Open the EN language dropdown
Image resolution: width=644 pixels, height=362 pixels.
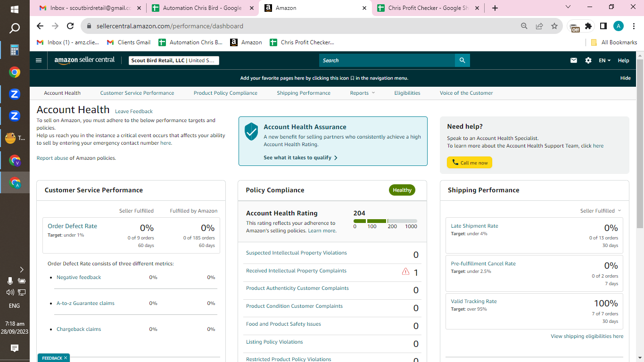click(x=605, y=60)
